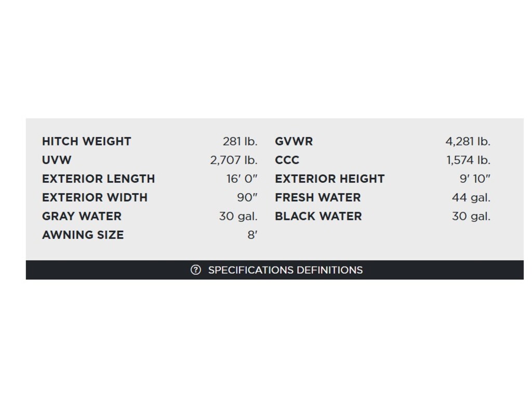
Task: Select the 1,574 lb. CCC value
Action: pyautogui.click(x=468, y=160)
